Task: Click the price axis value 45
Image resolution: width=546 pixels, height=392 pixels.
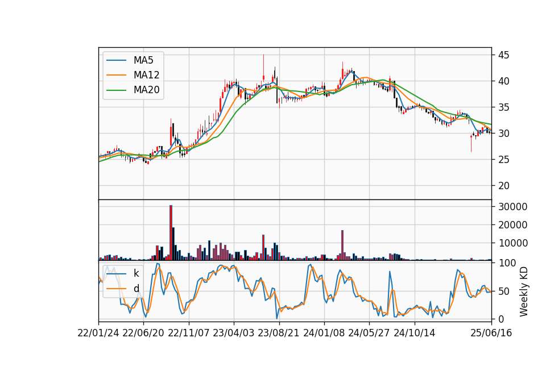Action: (504, 55)
